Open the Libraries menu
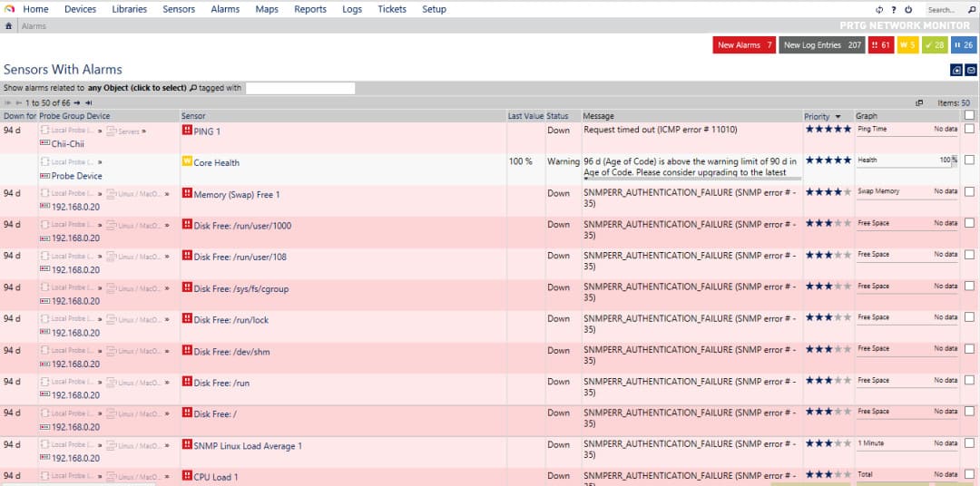The image size is (980, 486). click(130, 9)
